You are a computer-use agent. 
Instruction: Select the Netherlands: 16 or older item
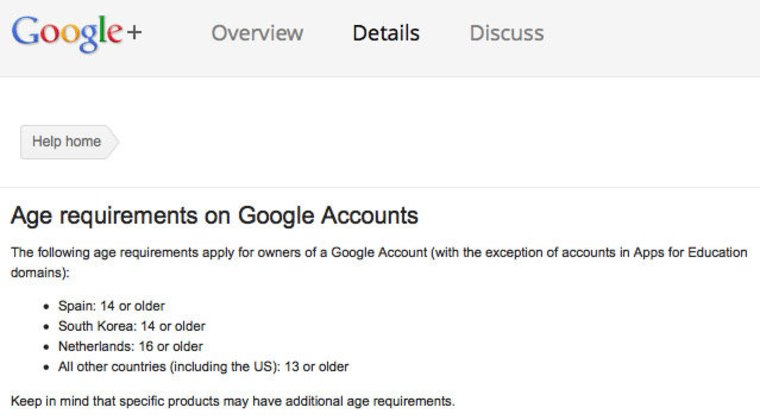click(x=130, y=346)
